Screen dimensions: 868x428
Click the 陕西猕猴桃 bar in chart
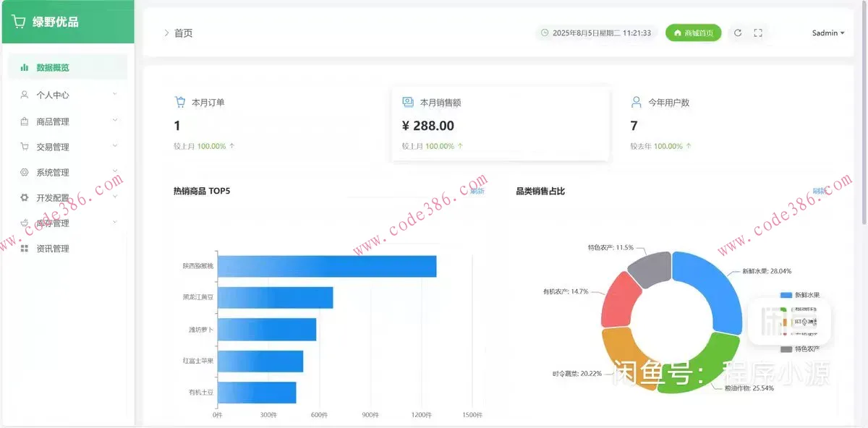pyautogui.click(x=326, y=266)
